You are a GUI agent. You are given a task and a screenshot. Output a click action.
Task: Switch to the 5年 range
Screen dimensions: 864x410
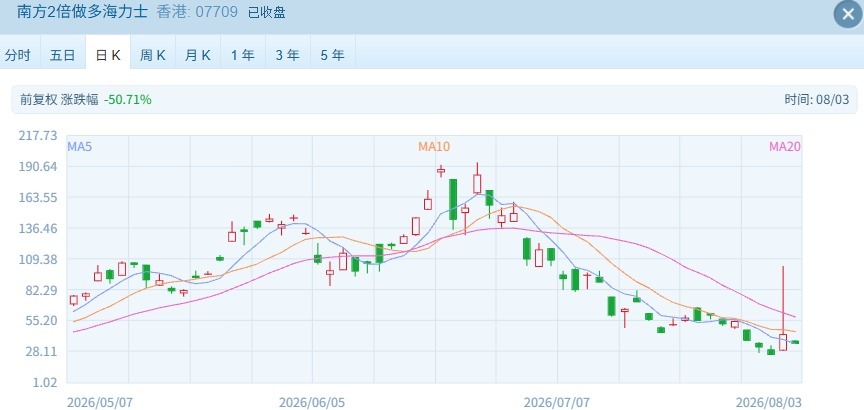(332, 55)
